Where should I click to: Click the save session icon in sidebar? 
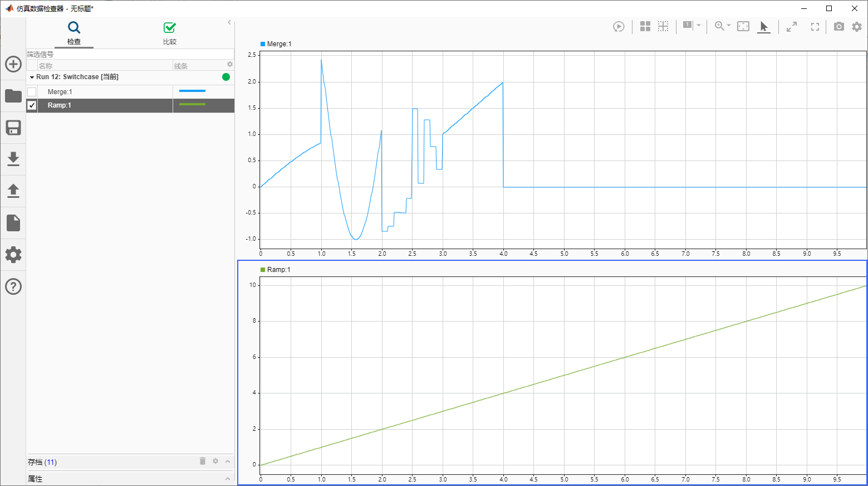13,128
